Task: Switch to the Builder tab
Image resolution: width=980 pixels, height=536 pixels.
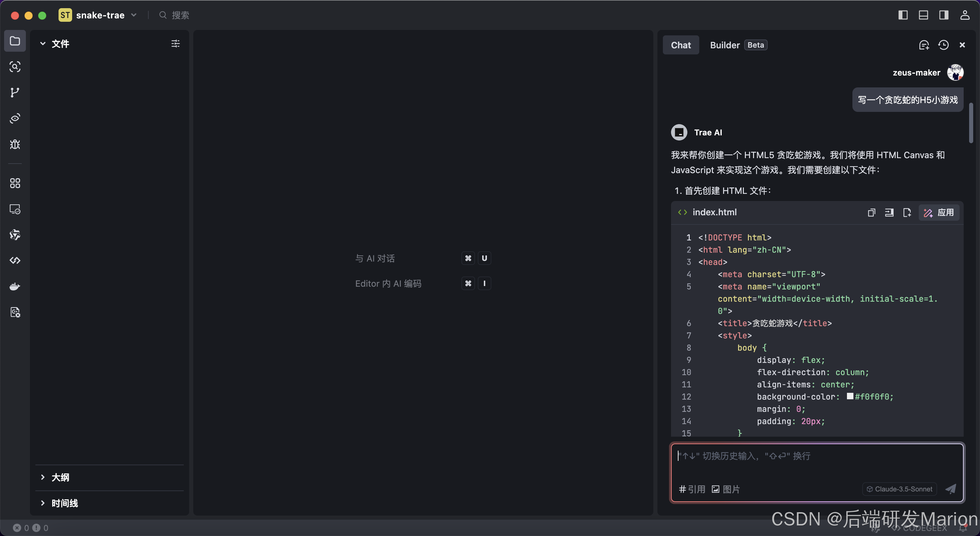Action: [x=724, y=45]
